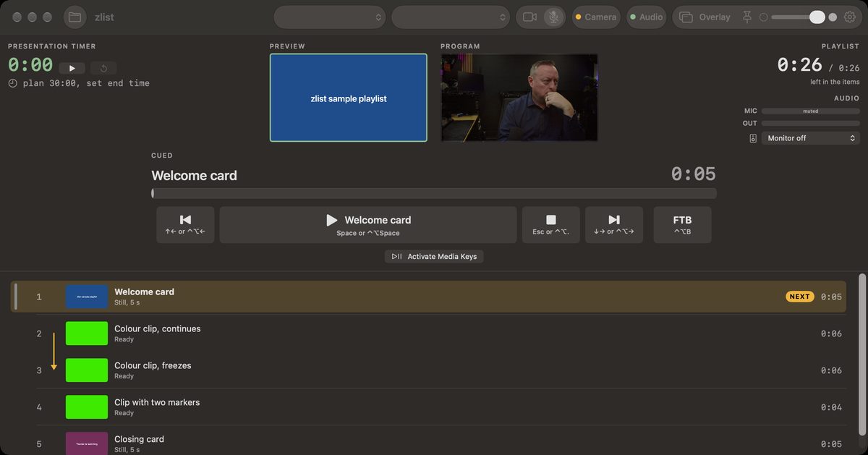Click the clock icon beside plan text
868x455 pixels.
click(12, 83)
